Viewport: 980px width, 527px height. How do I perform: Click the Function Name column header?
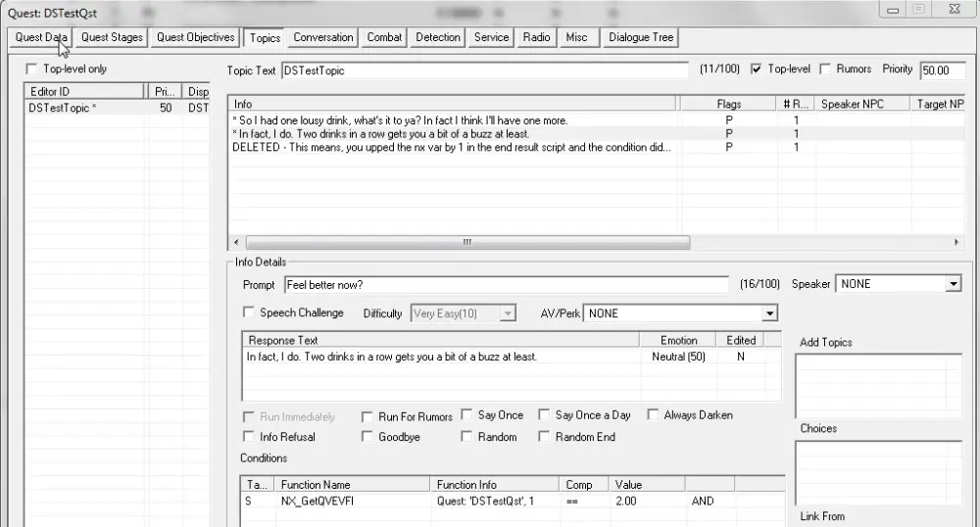tap(353, 485)
